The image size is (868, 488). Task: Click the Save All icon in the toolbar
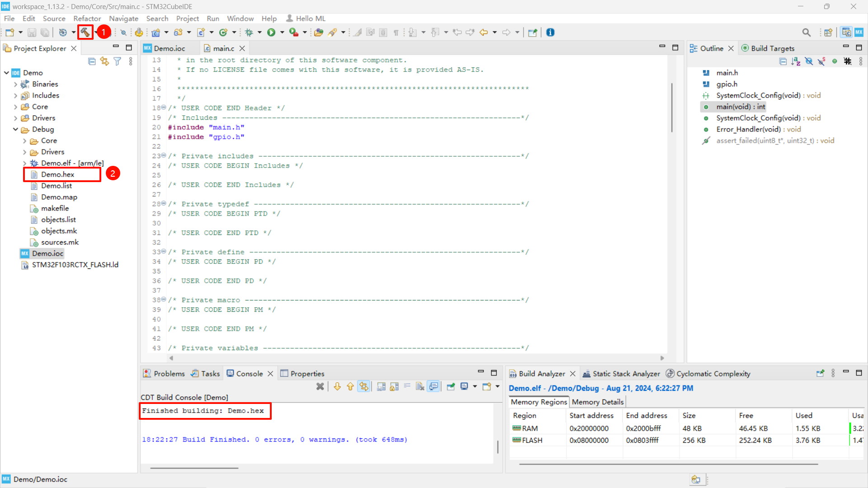[x=45, y=33]
